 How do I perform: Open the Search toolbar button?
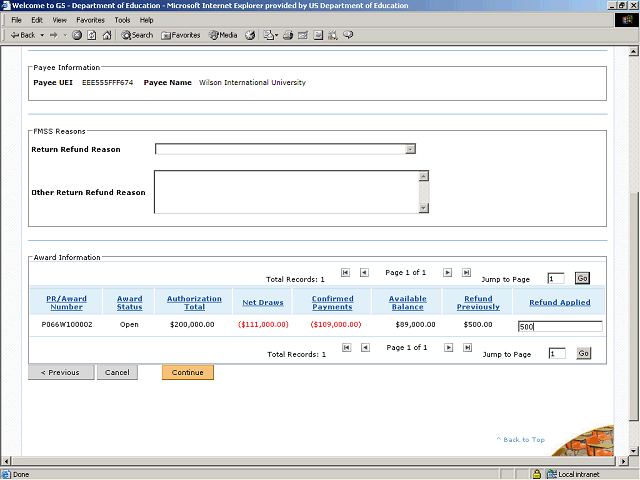pos(137,36)
